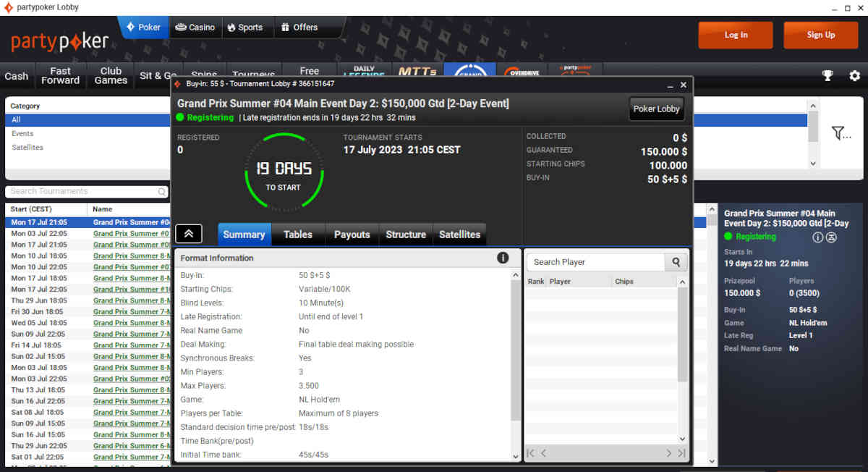Image resolution: width=868 pixels, height=472 pixels.
Task: Switch to the Sports product tab
Action: (245, 28)
